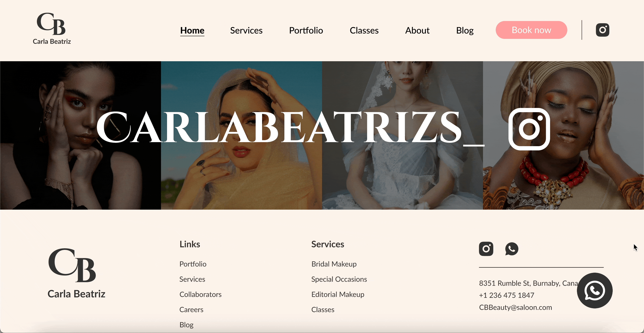Open the Services page in navigation
The height and width of the screenshot is (333, 644).
pos(246,30)
